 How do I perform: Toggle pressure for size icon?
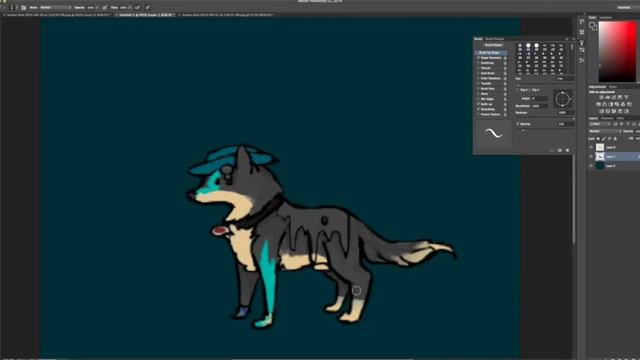pyautogui.click(x=147, y=7)
